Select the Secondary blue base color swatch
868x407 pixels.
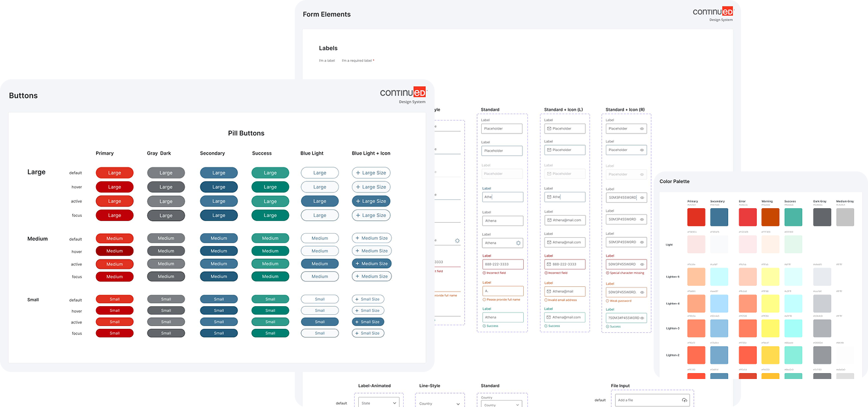719,217
